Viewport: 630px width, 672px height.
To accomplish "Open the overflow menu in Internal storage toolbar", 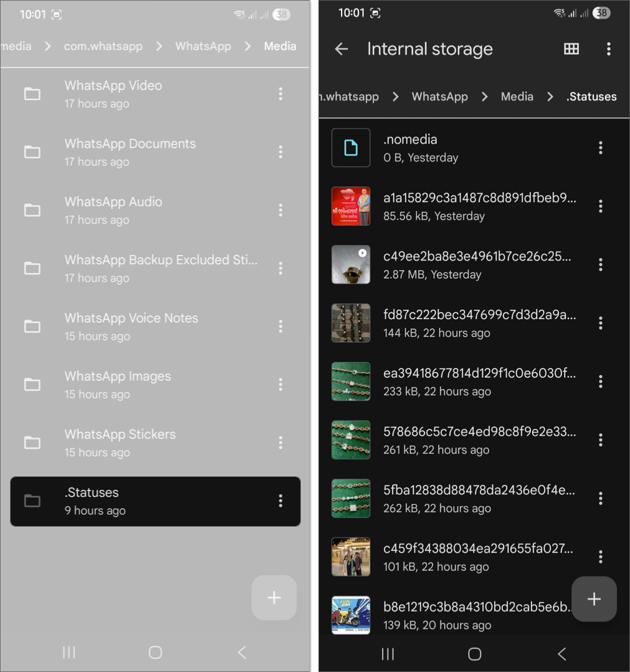I will pyautogui.click(x=609, y=49).
